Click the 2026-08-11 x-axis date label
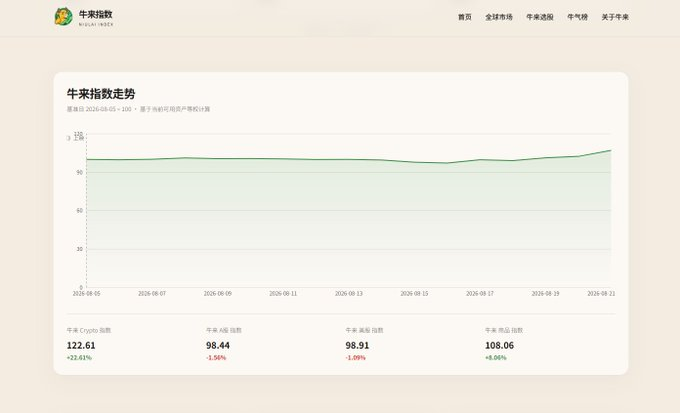 pos(283,294)
